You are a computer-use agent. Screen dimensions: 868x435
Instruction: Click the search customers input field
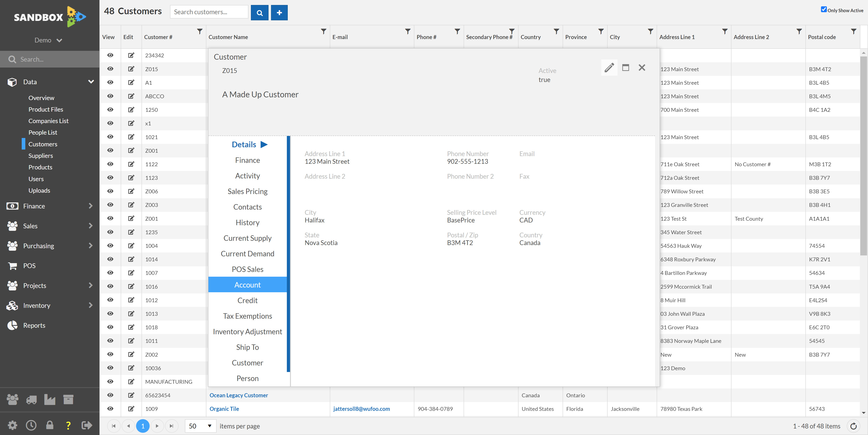click(x=209, y=12)
